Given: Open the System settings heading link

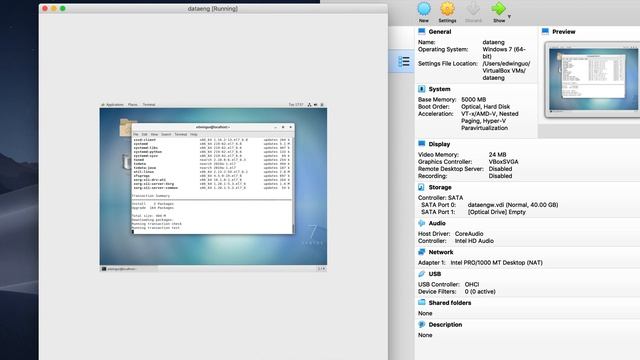Looking at the screenshot, I should pyautogui.click(x=439, y=89).
